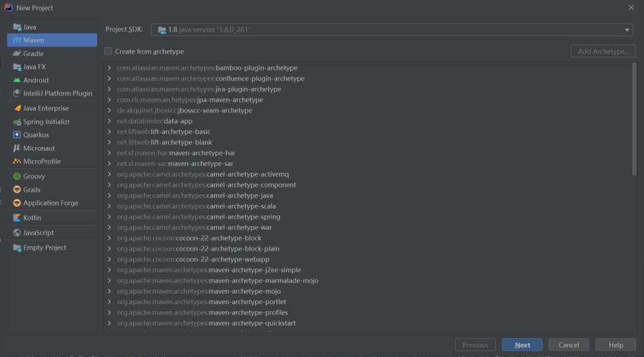Select cocoon-22-archetype-block-plain row text

(198, 249)
